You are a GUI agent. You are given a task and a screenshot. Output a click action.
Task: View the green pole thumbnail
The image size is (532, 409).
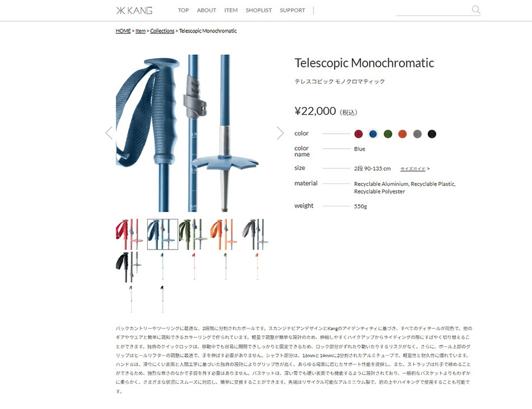(x=193, y=234)
